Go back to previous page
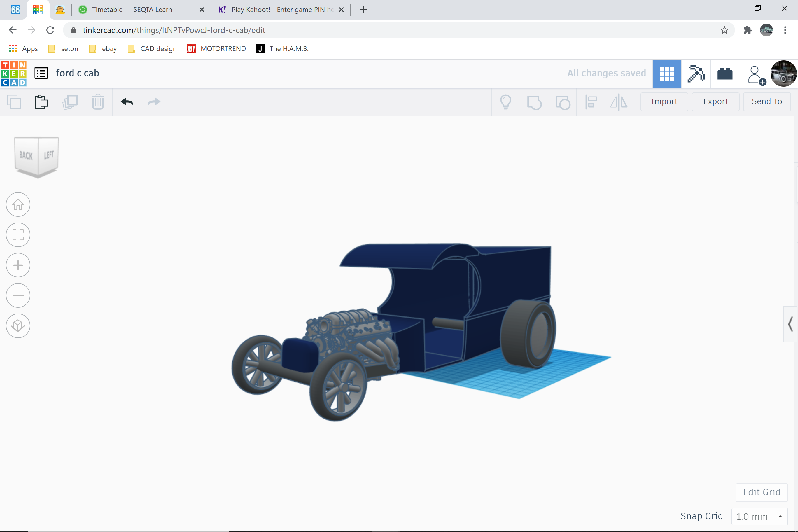This screenshot has height=532, width=798. [x=13, y=30]
